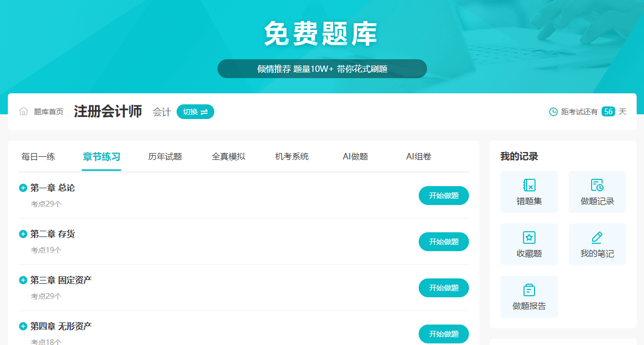
Task: Click the clock icon beside exam countdown
Action: 553,112
